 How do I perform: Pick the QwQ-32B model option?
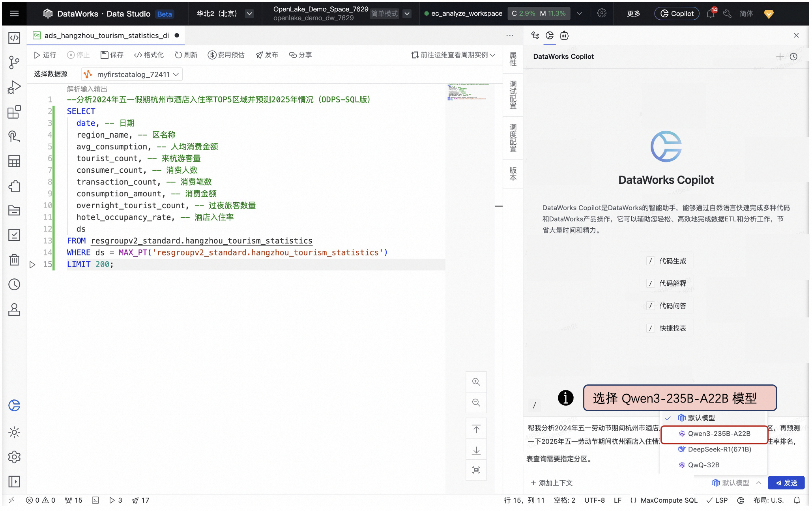pos(703,465)
